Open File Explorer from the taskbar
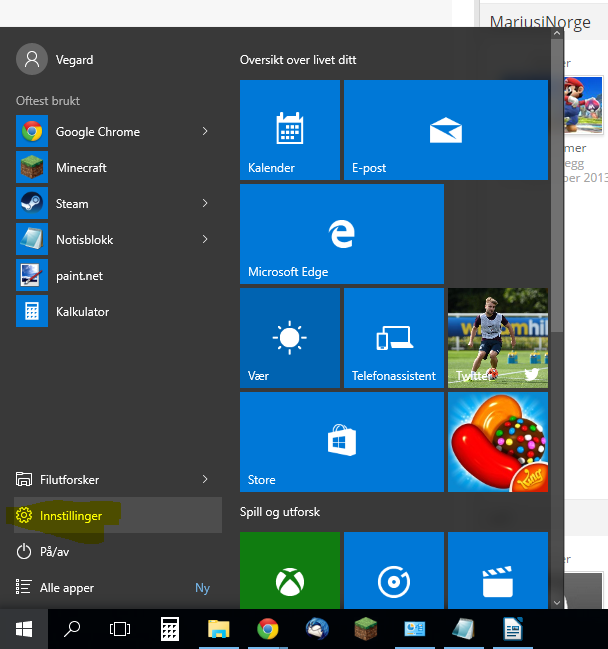This screenshot has height=649, width=608. 219,629
